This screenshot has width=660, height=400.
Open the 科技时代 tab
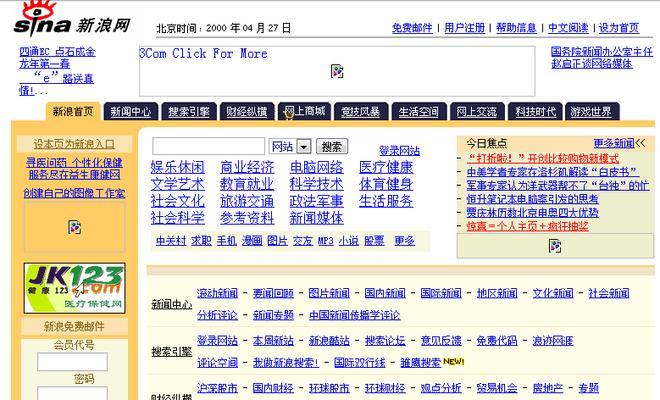tap(535, 112)
